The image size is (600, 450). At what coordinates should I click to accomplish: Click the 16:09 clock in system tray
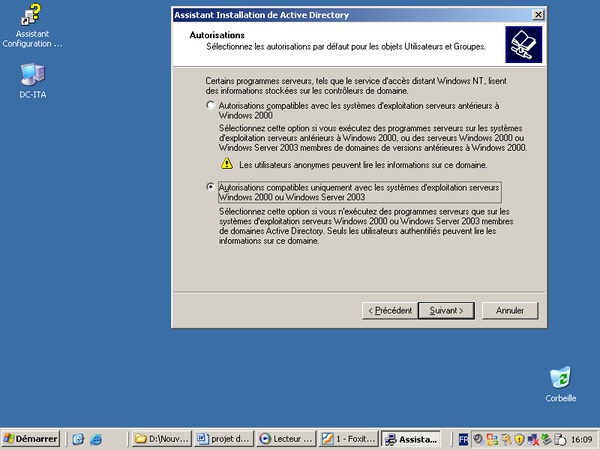click(581, 439)
